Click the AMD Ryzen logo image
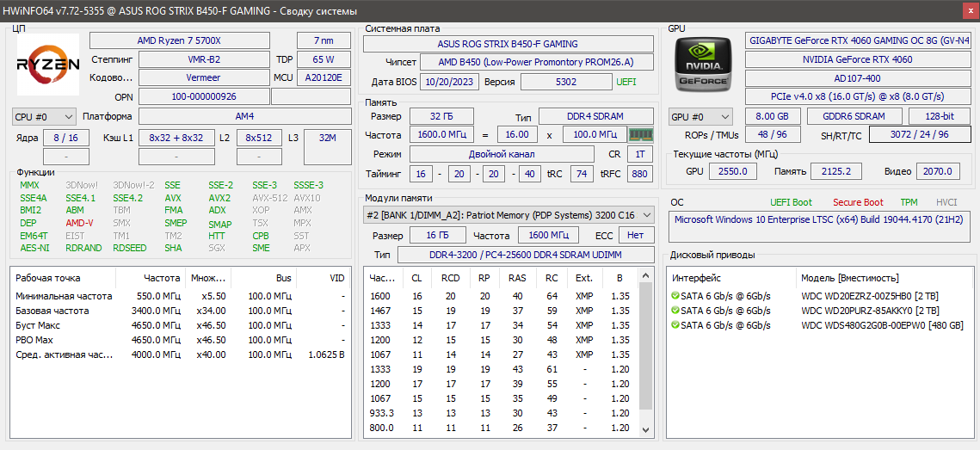This screenshot has height=450, width=980. click(47, 65)
